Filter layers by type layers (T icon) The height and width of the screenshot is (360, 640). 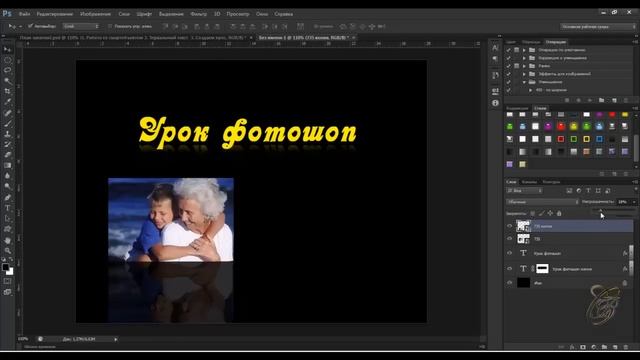588,191
